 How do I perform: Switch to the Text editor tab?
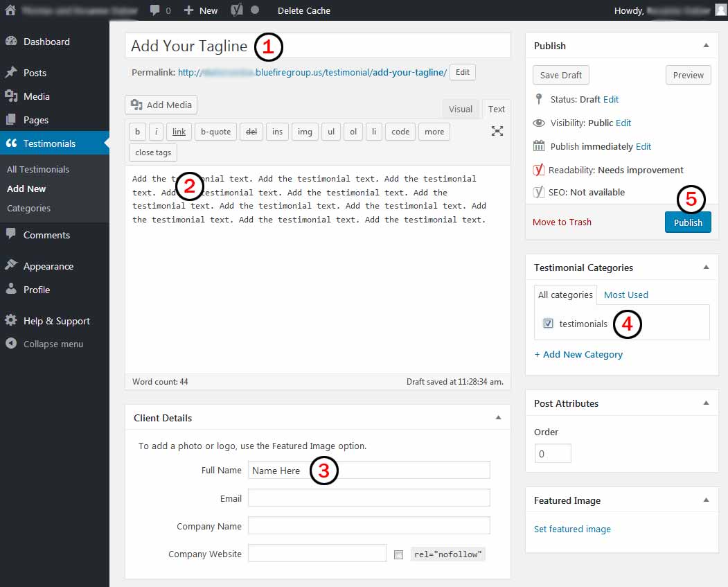pos(497,109)
